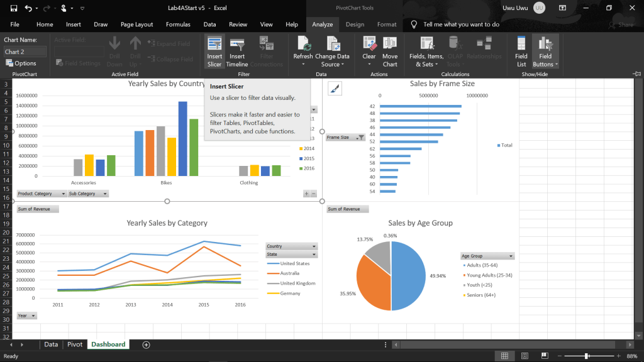Click the Insert Timeline icon

pos(237,45)
